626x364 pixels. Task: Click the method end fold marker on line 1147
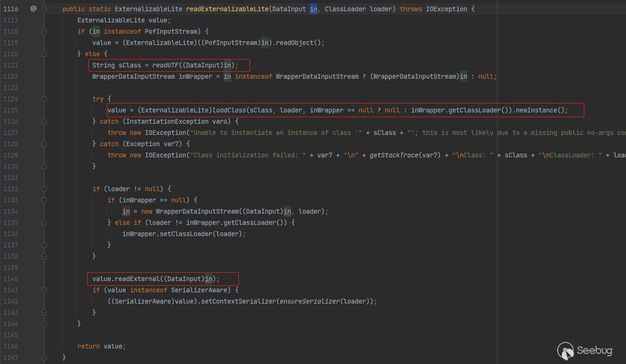tap(44, 357)
